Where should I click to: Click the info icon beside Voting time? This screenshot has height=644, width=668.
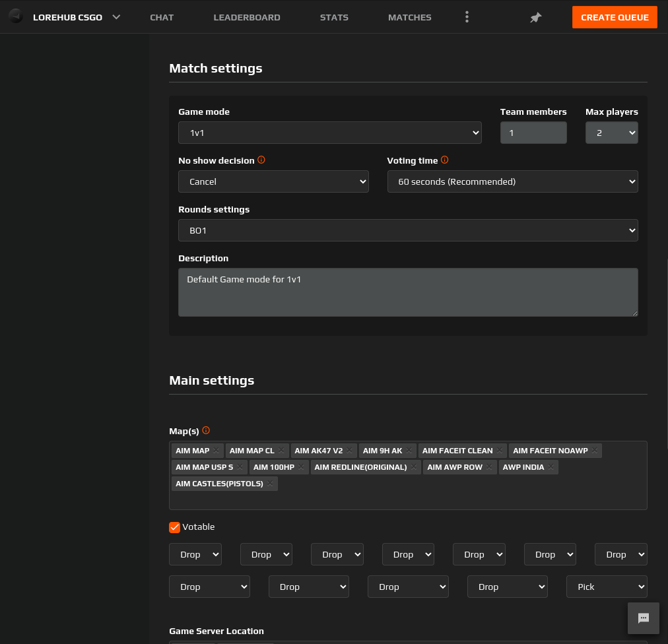tap(444, 160)
